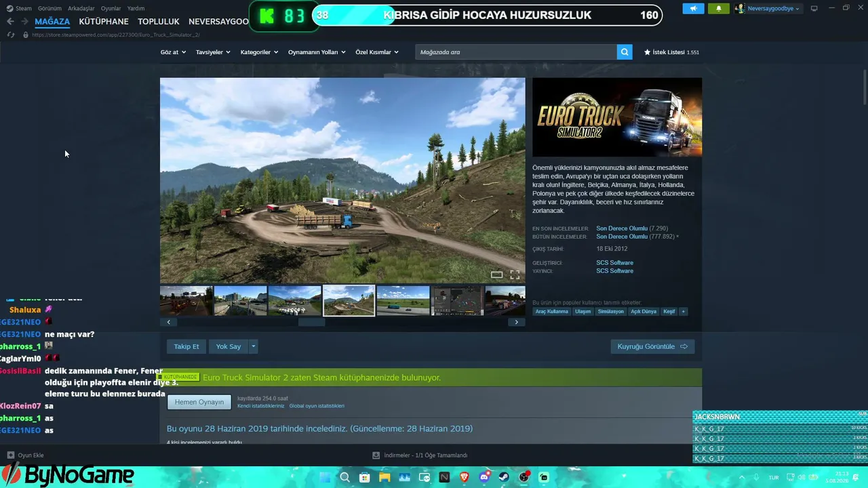
Task: Click the Simülasyon tag
Action: [x=611, y=311]
